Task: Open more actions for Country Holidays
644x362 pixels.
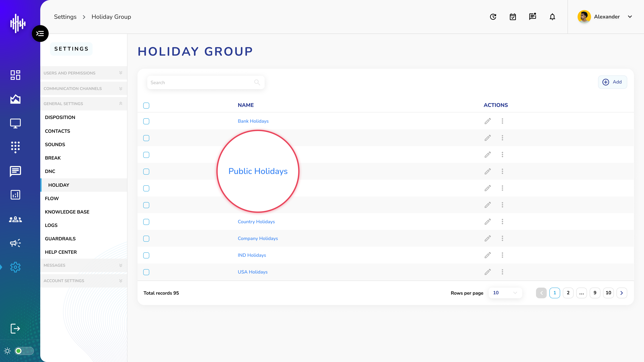Action: [x=502, y=222]
